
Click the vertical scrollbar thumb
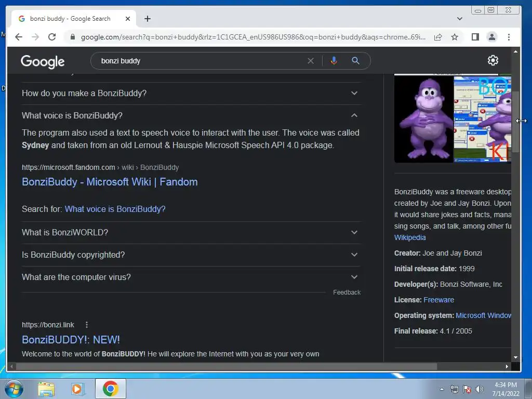pyautogui.click(x=516, y=122)
